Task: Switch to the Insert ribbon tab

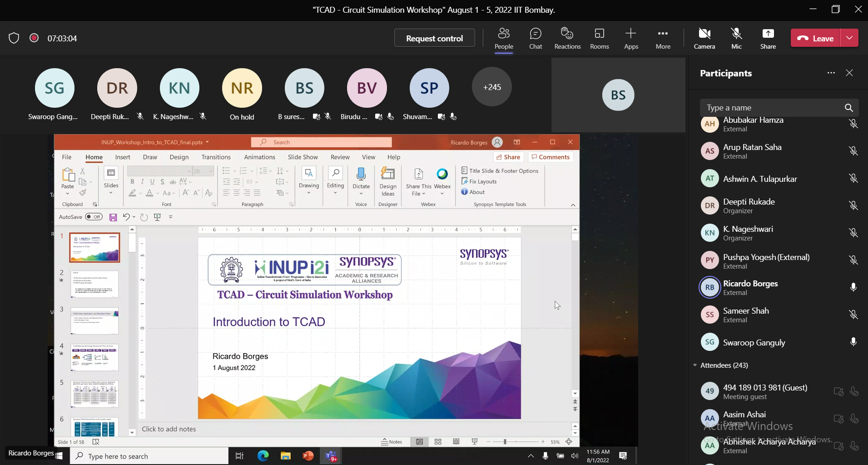Action: pyautogui.click(x=123, y=157)
